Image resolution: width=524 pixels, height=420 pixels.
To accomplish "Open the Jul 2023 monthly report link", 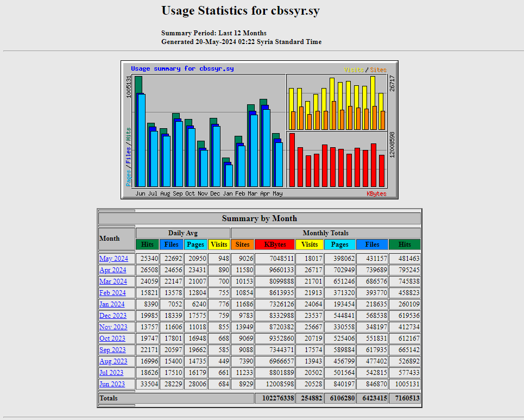I will [x=111, y=373].
